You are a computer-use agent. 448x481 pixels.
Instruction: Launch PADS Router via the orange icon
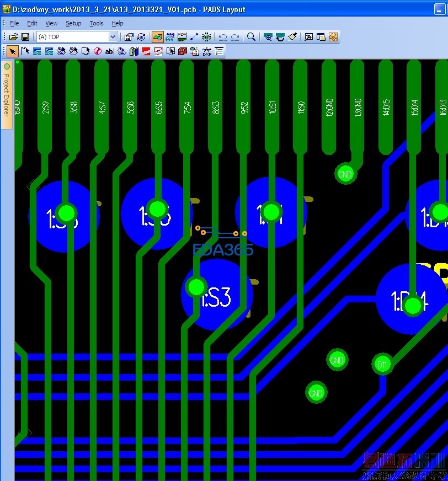[x=333, y=37]
